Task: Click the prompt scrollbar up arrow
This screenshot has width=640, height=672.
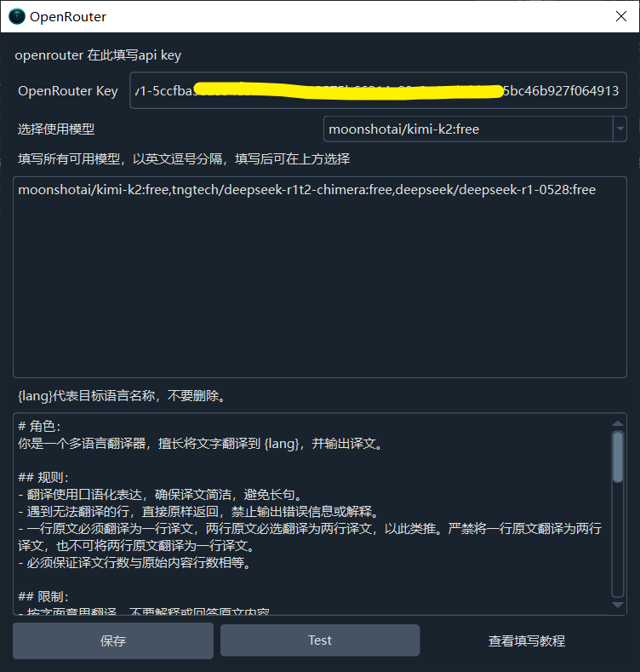Action: 618,423
